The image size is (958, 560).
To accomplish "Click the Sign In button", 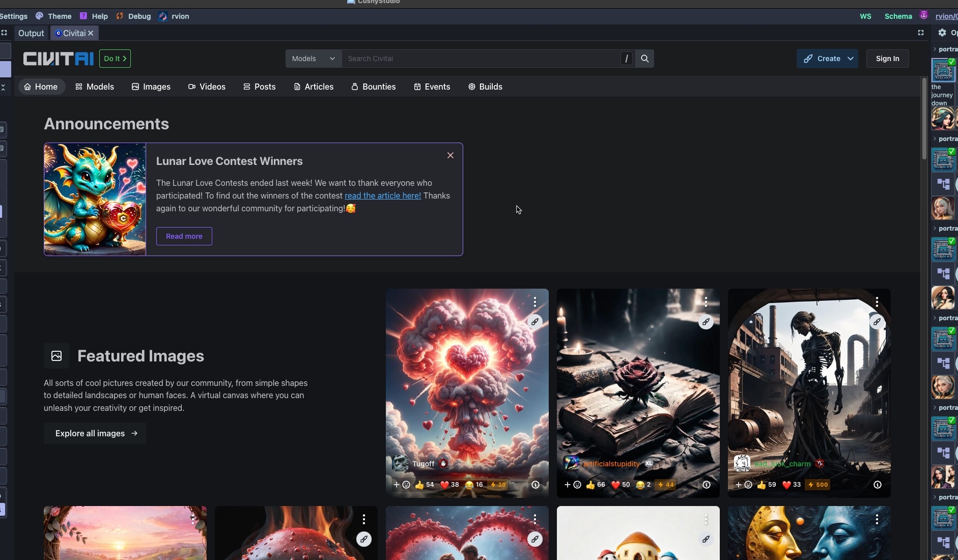I will click(887, 59).
